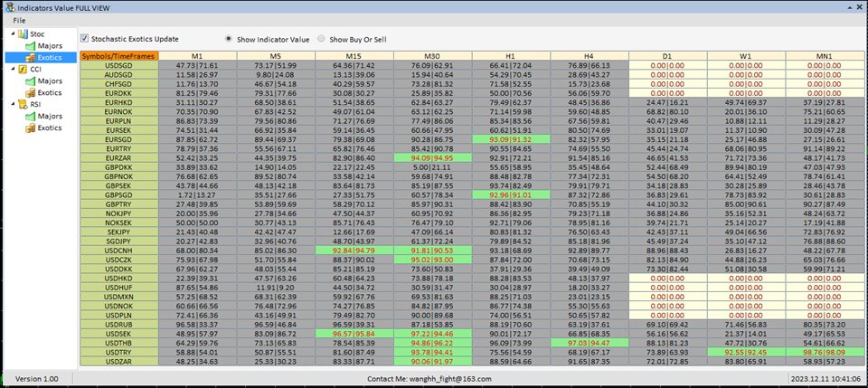
Task: Click the EURDKK symbol row
Action: (x=119, y=93)
